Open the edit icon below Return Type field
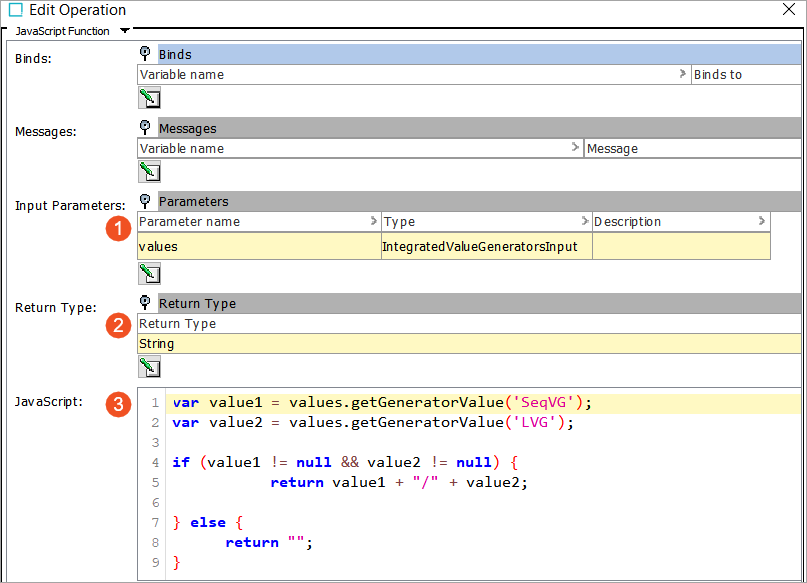 [x=149, y=366]
